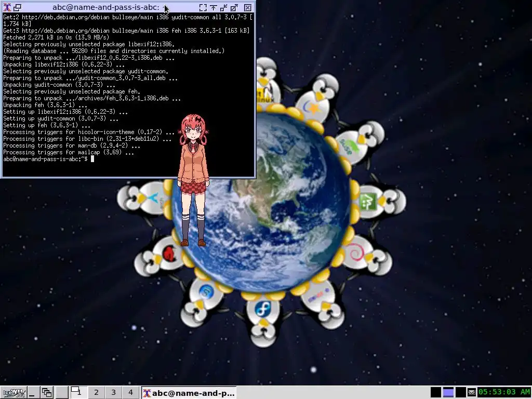Click the Show Desktop taskbar icon

click(33, 393)
